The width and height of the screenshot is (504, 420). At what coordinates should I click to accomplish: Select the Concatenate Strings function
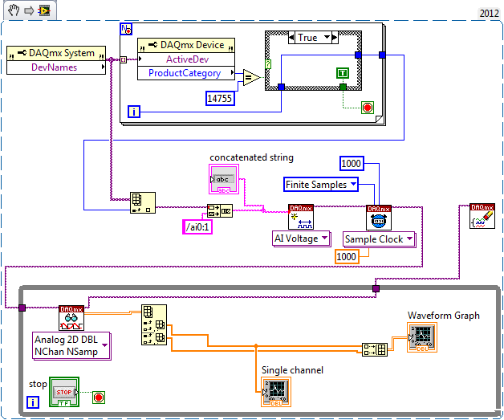tap(220, 210)
